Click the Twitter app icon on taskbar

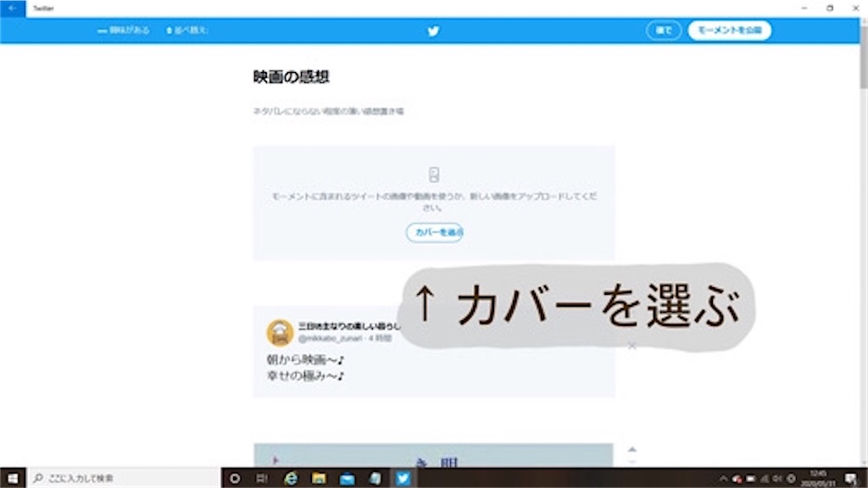(403, 478)
